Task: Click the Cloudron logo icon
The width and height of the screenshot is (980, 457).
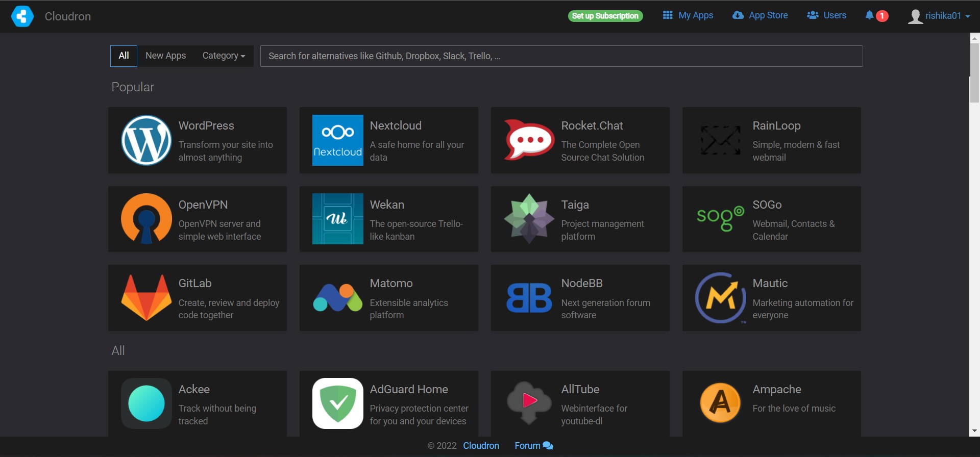Action: pyautogui.click(x=22, y=16)
